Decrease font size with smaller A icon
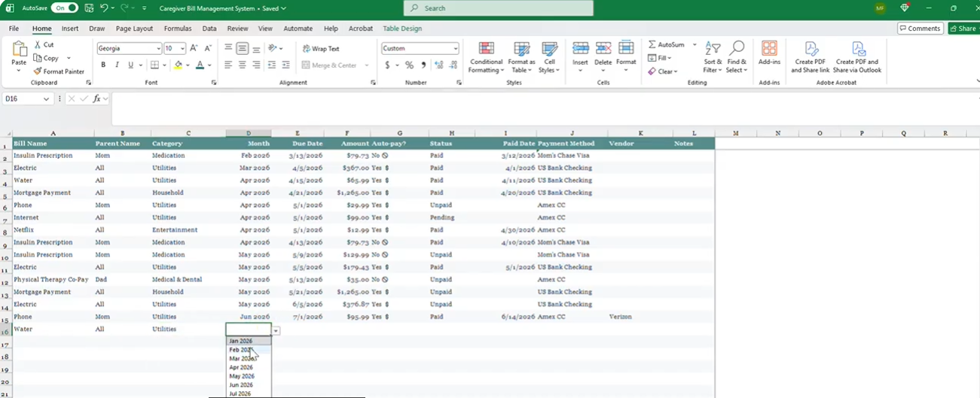 (208, 48)
